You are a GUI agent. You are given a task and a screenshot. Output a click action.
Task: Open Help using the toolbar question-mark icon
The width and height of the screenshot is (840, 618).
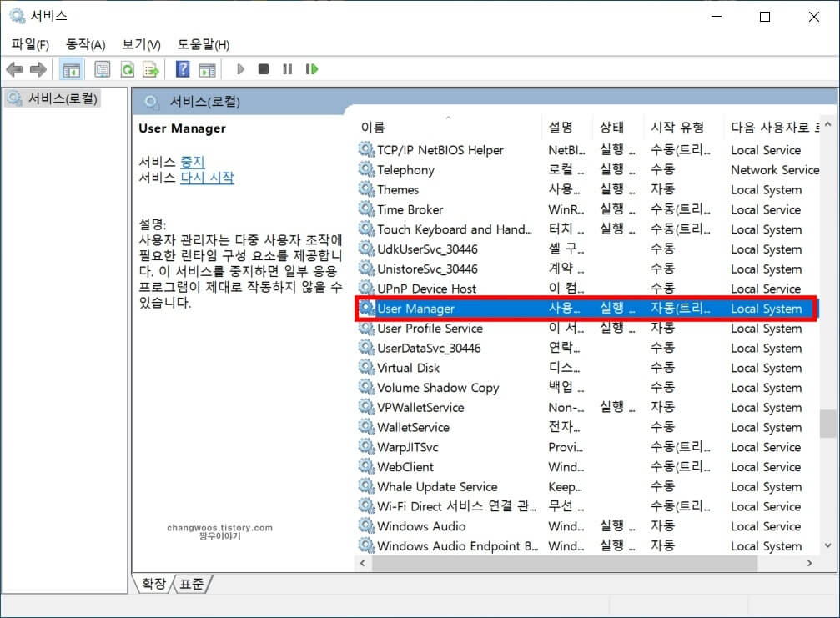coord(182,69)
